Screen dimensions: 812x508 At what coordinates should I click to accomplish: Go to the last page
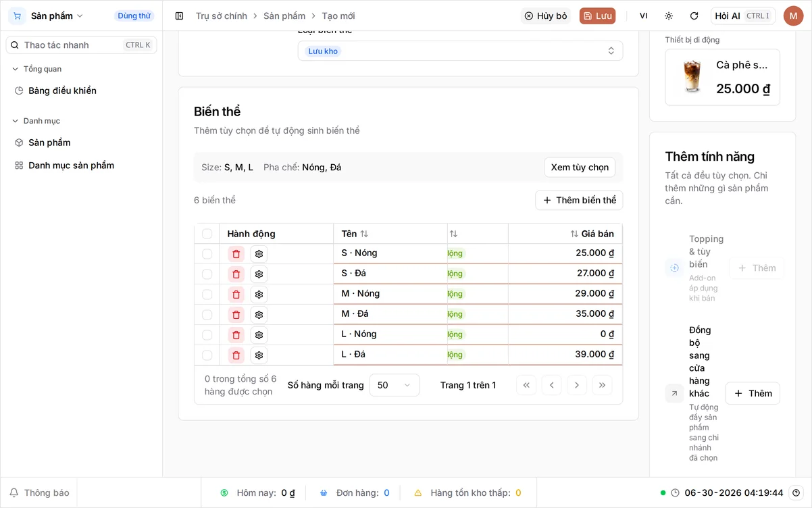click(602, 385)
